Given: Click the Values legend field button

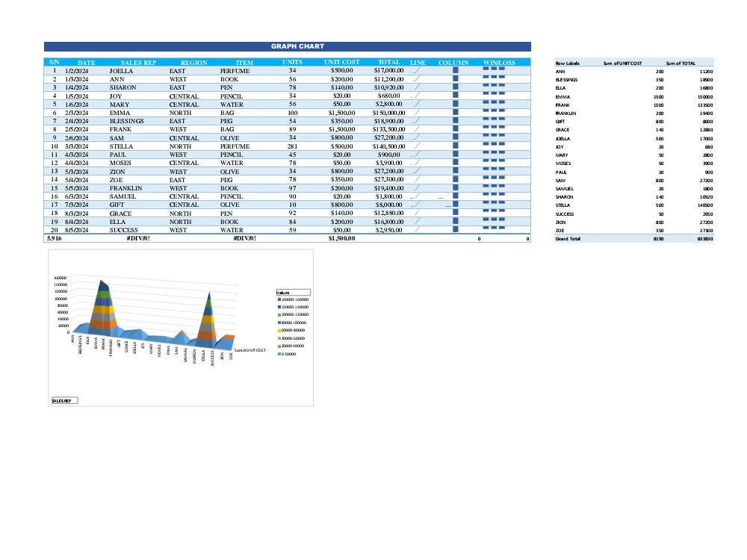Looking at the screenshot, I should tap(294, 293).
